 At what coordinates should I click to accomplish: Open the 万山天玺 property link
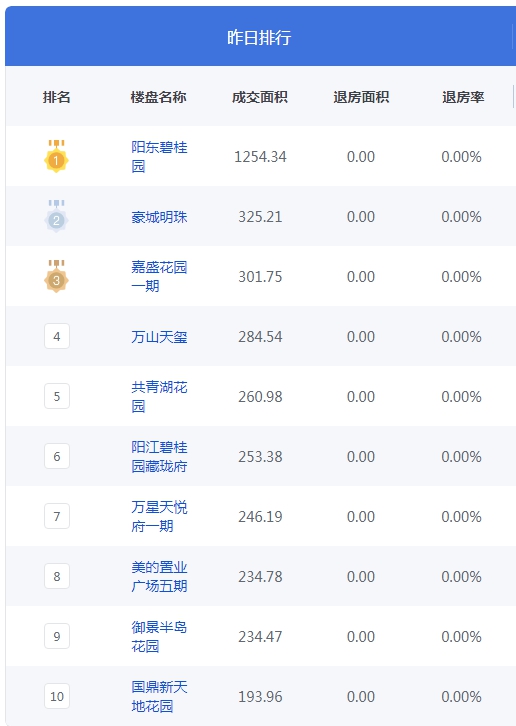click(159, 337)
